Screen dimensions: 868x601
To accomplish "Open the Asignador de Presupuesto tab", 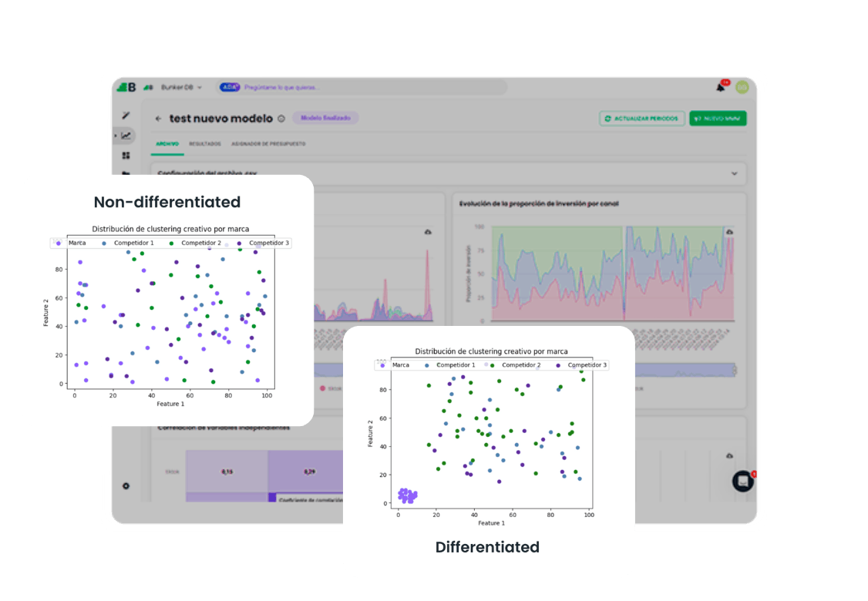I will click(x=268, y=144).
